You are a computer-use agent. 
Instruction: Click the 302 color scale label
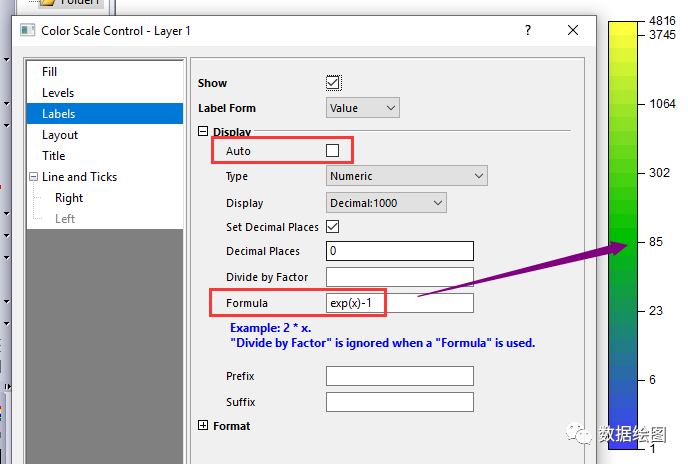pyautogui.click(x=659, y=173)
